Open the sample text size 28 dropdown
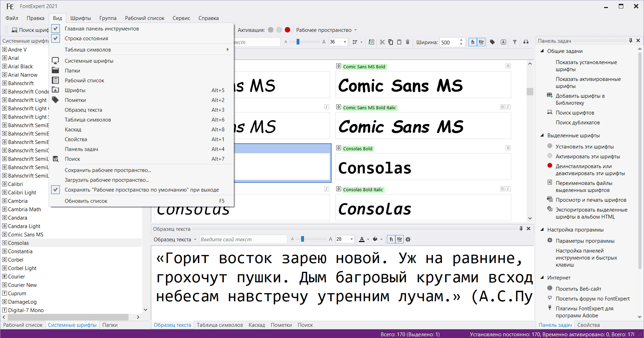The height and width of the screenshot is (338, 644). click(x=352, y=239)
